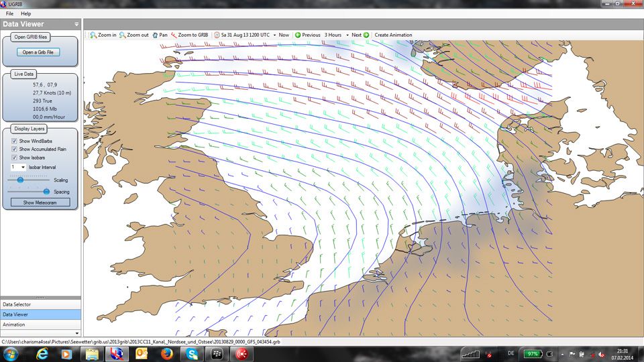Viewport: 644px width, 362px height.
Task: Open Windows Media Player taskbar icon
Action: coord(66,354)
